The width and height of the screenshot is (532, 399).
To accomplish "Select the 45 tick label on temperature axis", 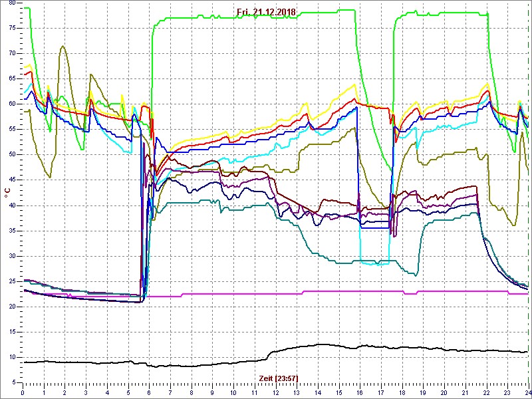I will tap(12, 180).
